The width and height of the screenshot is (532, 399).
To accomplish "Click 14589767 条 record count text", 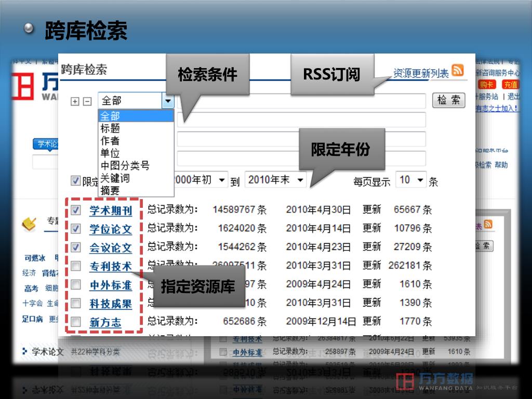I will 240,210.
